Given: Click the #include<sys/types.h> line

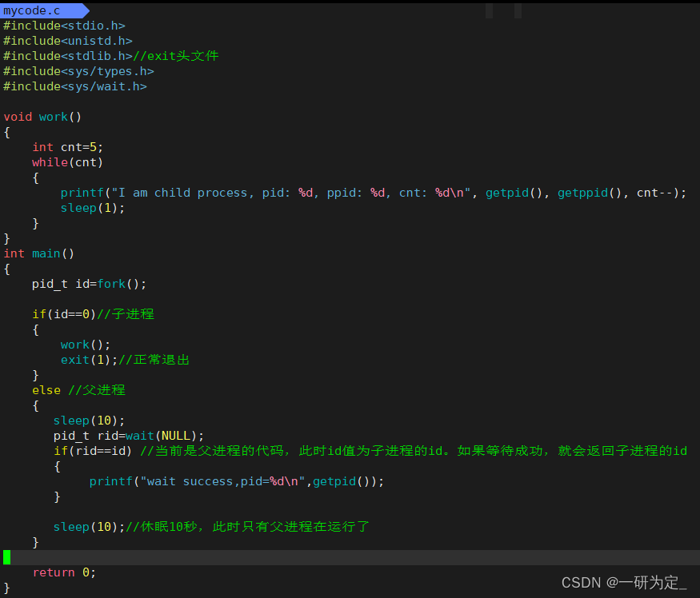Looking at the screenshot, I should (78, 71).
